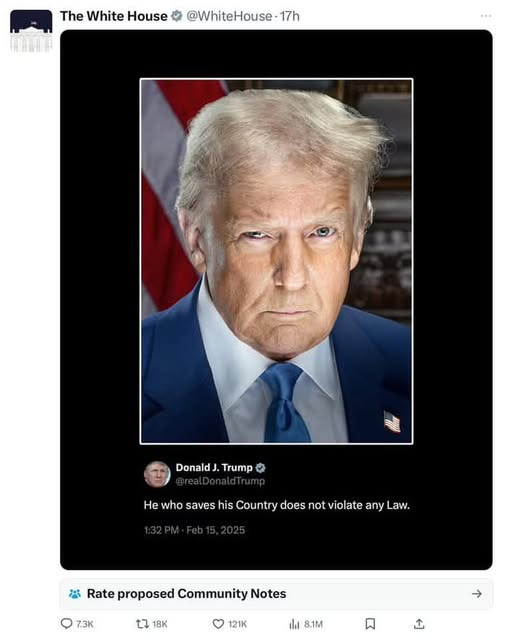This screenshot has height=640, width=520.
Task: Click the 7.3K replies count
Action: (x=85, y=624)
